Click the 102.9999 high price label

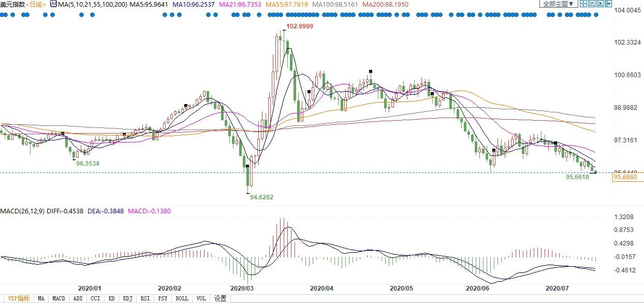(x=300, y=26)
